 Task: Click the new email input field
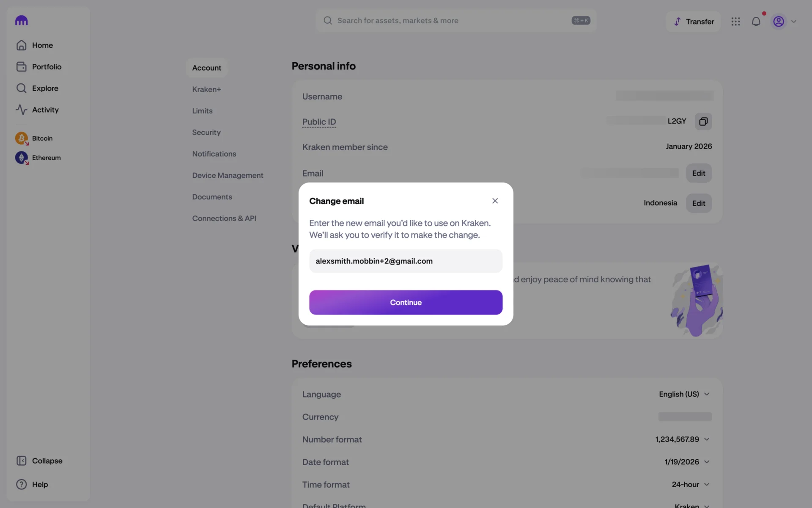pyautogui.click(x=406, y=261)
